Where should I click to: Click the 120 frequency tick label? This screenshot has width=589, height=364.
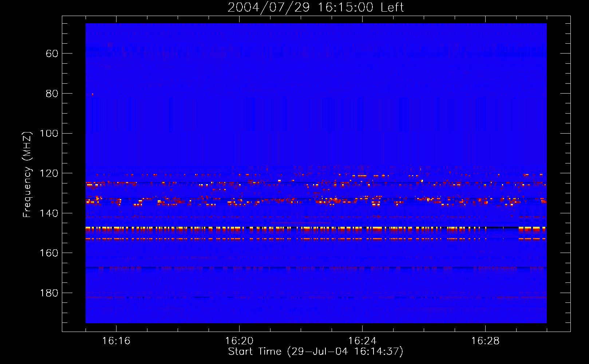(x=49, y=174)
